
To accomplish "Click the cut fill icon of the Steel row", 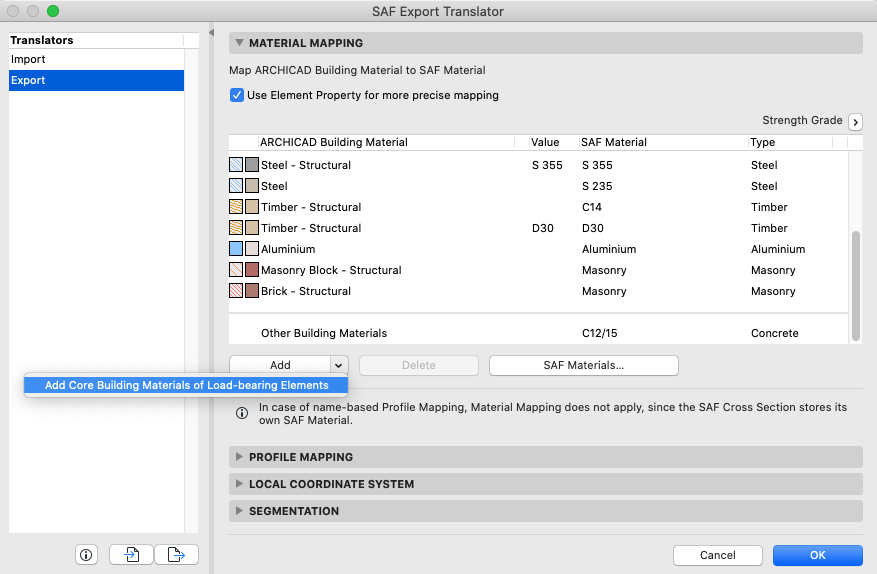I will pyautogui.click(x=236, y=186).
